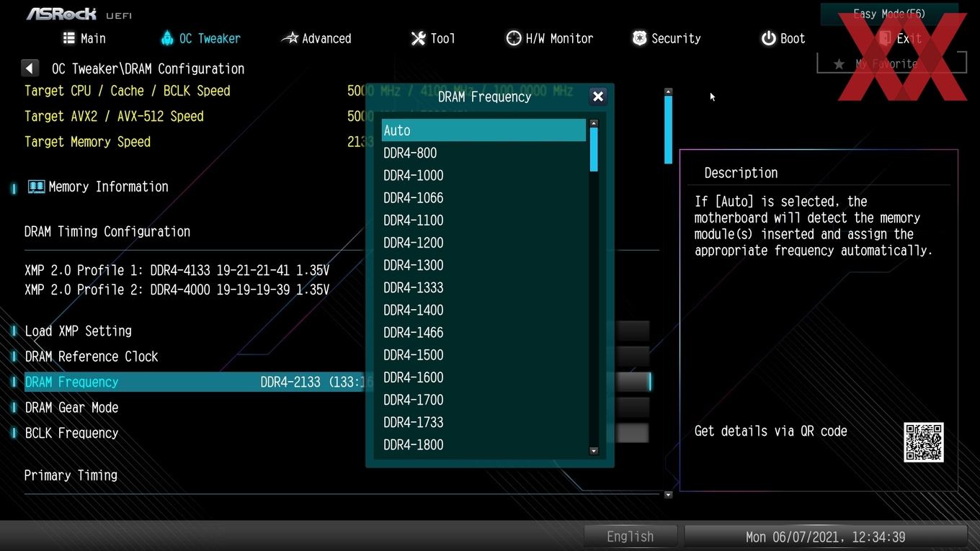980x551 pixels.
Task: Switch to the Security tab
Action: tap(667, 38)
